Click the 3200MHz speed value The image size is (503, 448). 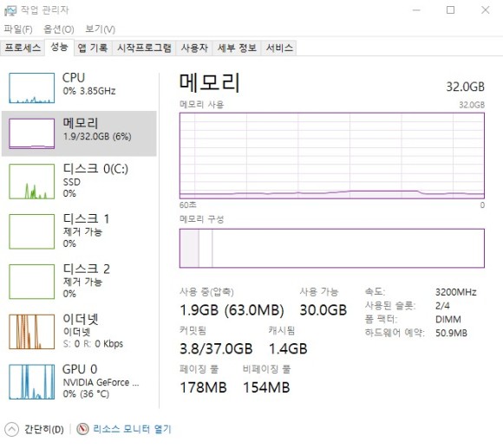coord(456,292)
